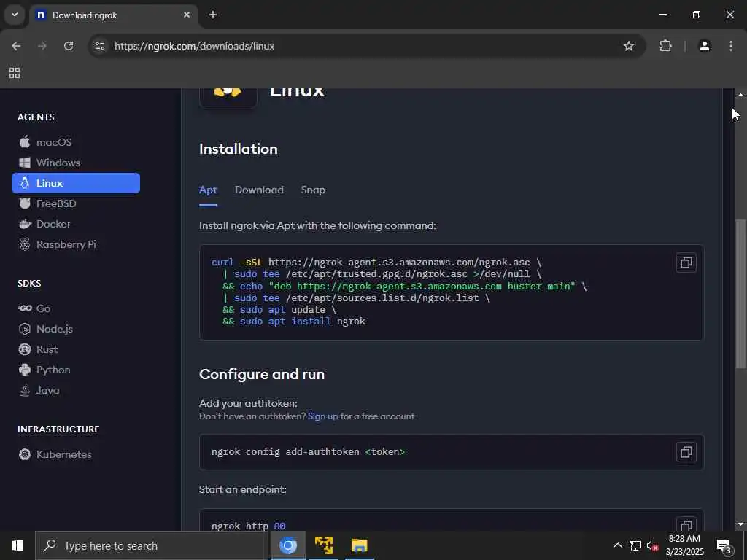Open Chrome's three-dot menu
The image size is (747, 560).
pos(731,46)
